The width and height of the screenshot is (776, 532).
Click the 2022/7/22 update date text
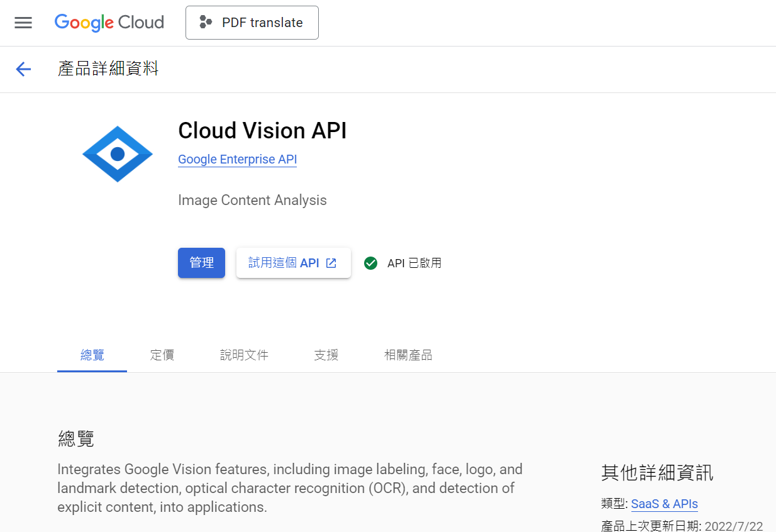tap(734, 527)
